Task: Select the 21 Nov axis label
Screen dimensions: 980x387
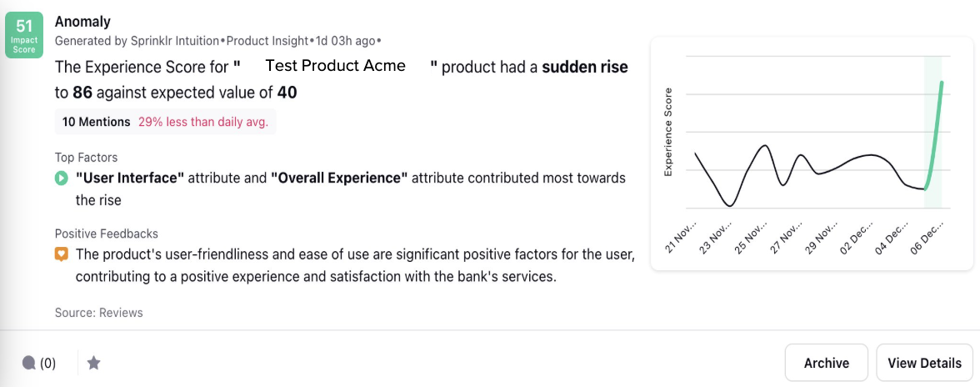Action: [x=681, y=237]
